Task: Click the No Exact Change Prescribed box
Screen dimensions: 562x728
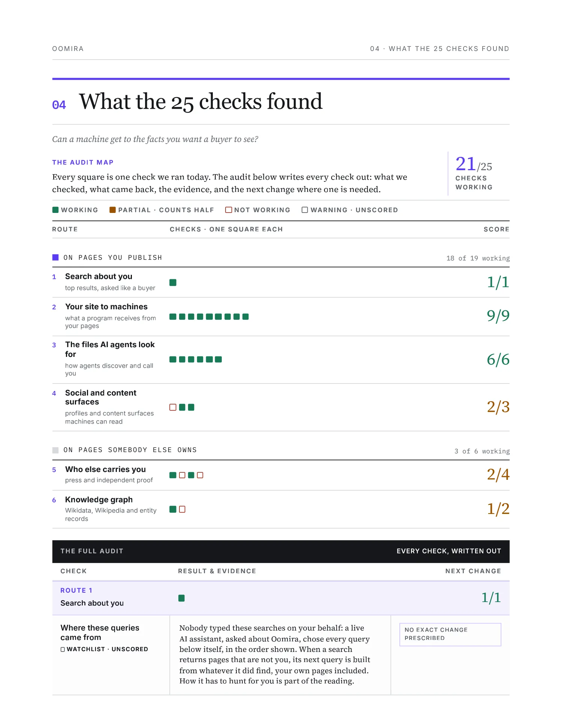Action: click(x=450, y=634)
